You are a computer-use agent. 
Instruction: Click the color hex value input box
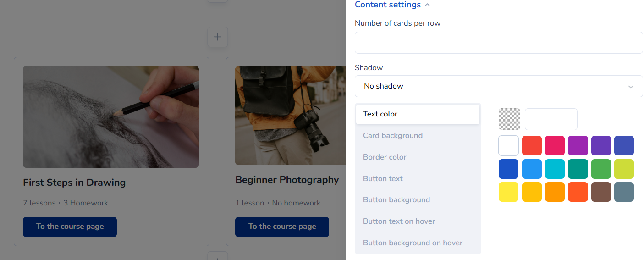click(x=551, y=119)
